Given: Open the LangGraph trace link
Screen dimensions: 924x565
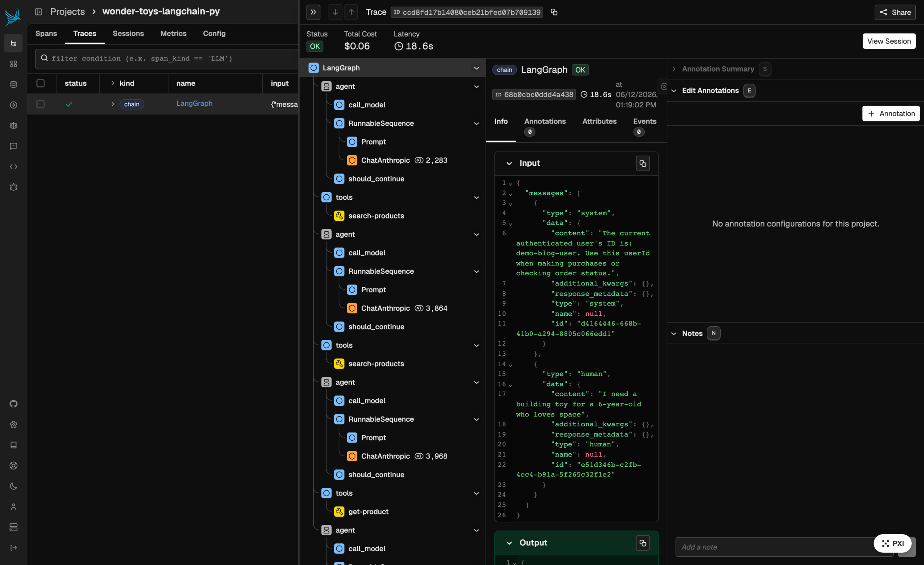Looking at the screenshot, I should [194, 103].
